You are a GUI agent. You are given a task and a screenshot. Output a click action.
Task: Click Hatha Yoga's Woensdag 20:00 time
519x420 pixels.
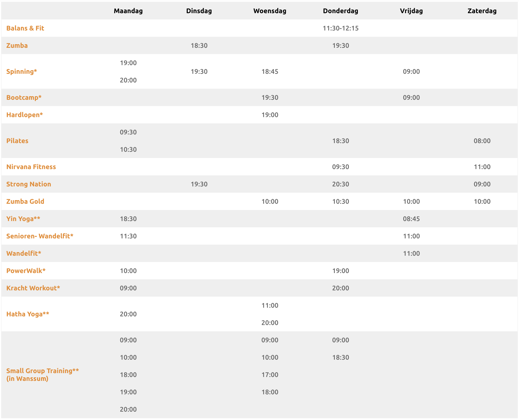point(270,323)
